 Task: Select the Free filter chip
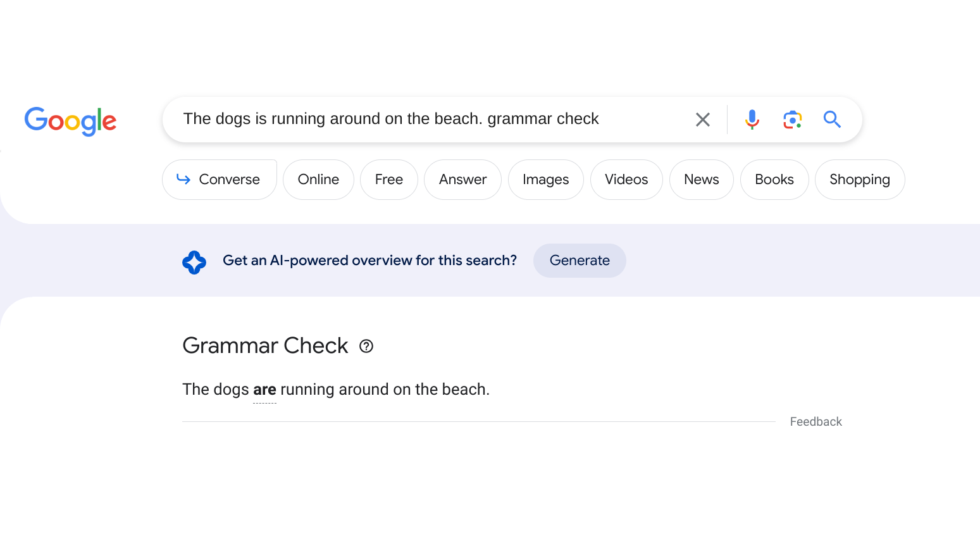tap(388, 180)
